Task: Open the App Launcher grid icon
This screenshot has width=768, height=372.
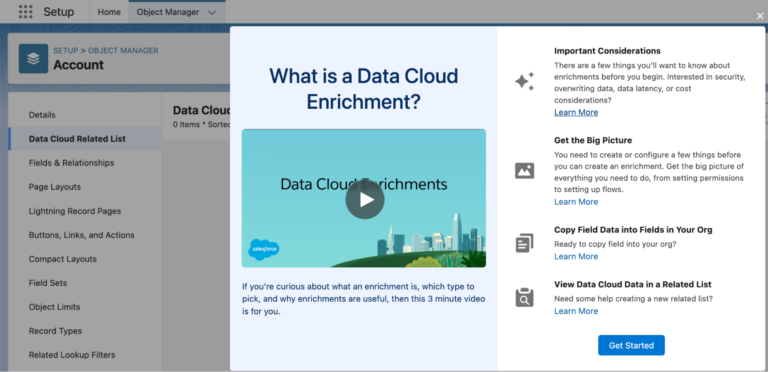Action: 25,12
